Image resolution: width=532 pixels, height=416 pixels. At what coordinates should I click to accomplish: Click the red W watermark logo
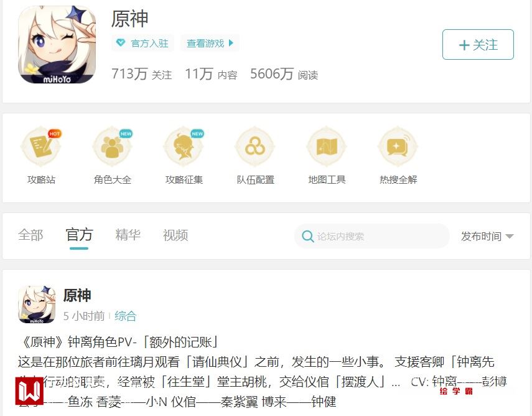pyautogui.click(x=29, y=391)
